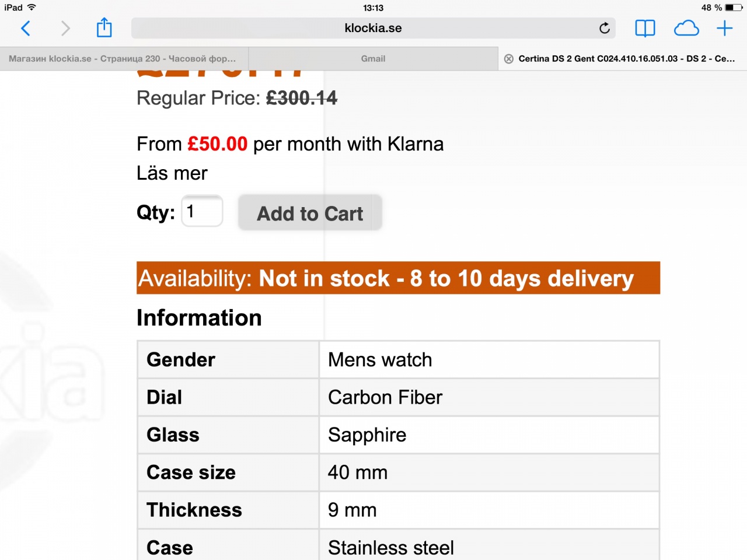Open the Läs mer link
Screen dimensions: 747x560
(172, 173)
